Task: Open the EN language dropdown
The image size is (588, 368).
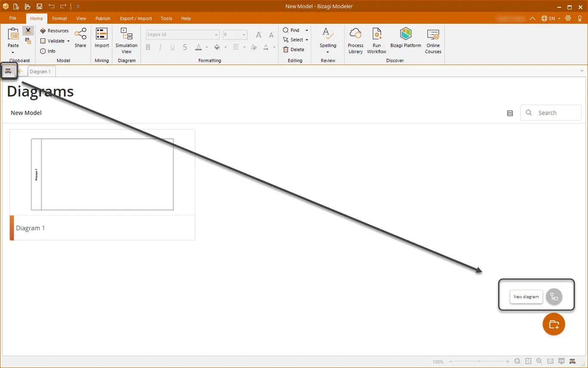Action: 551,18
